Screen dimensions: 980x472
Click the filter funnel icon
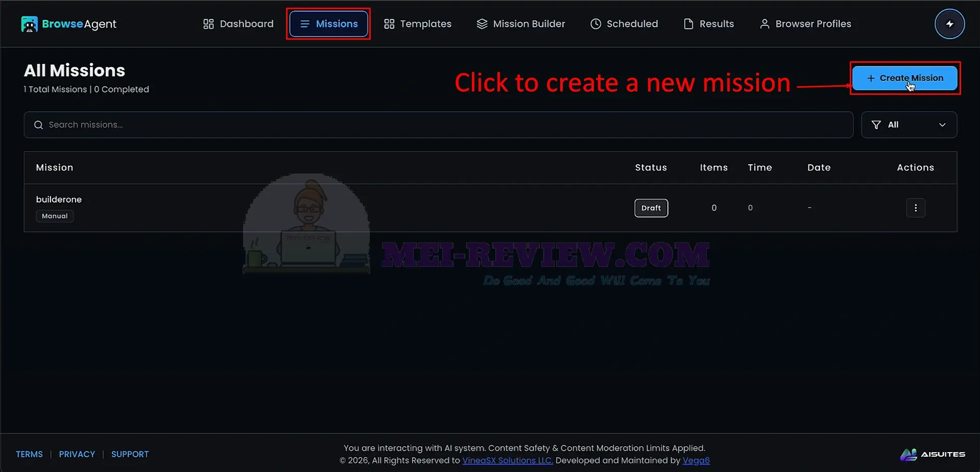(876, 125)
